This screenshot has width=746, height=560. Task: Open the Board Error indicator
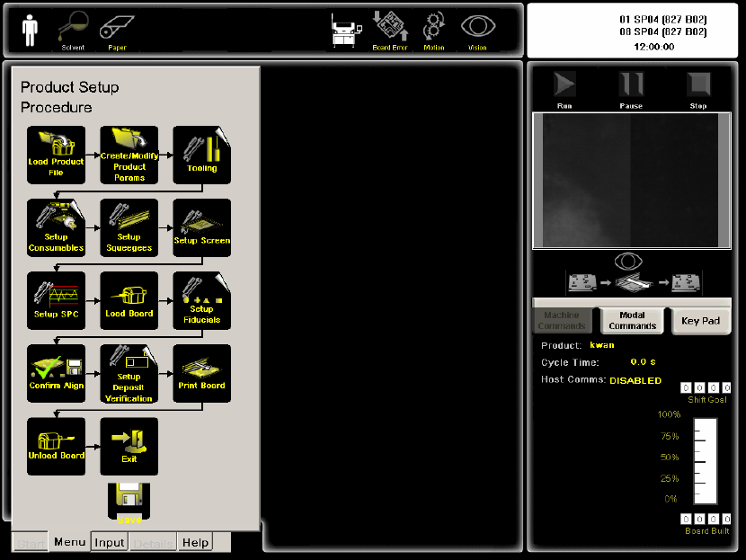click(x=390, y=31)
